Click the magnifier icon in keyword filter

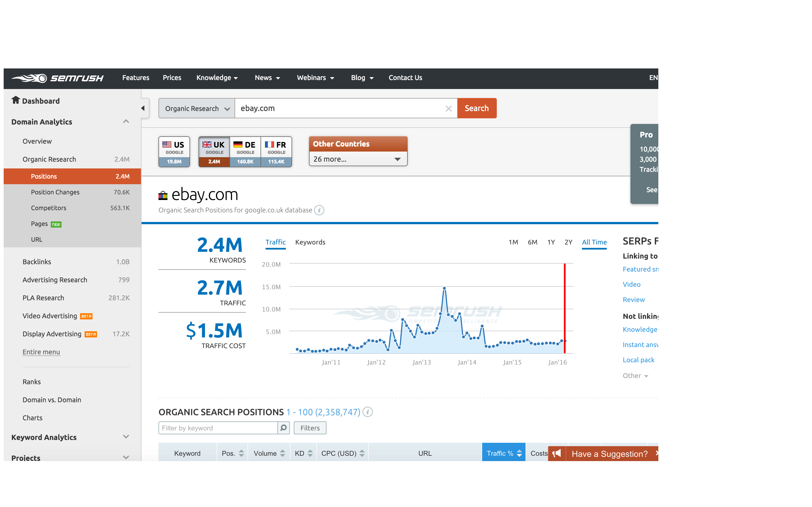[x=284, y=428]
